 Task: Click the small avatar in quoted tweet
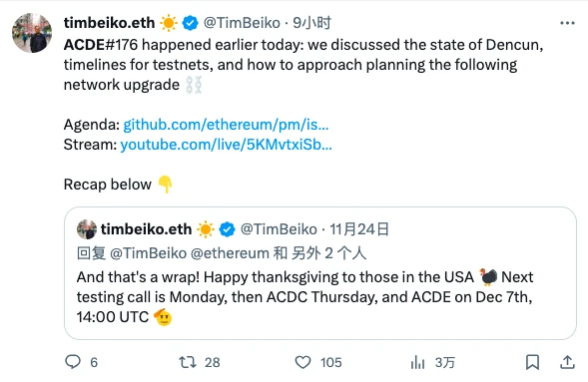(x=87, y=229)
